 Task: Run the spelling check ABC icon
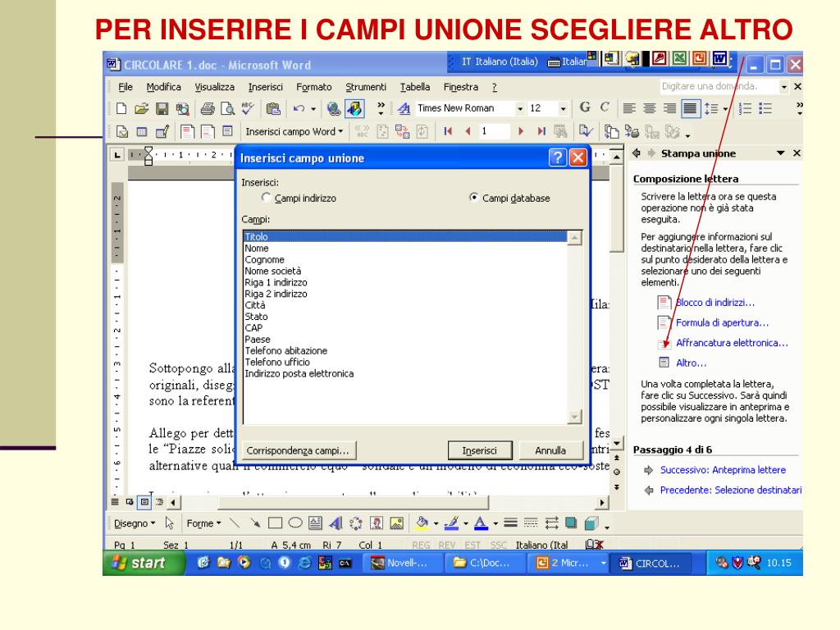click(x=248, y=109)
